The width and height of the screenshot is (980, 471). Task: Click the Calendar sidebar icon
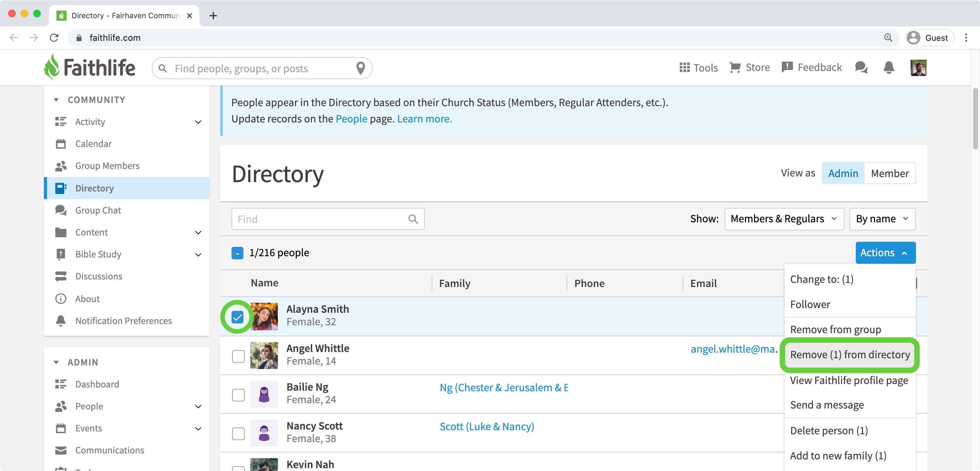pyautogui.click(x=61, y=143)
